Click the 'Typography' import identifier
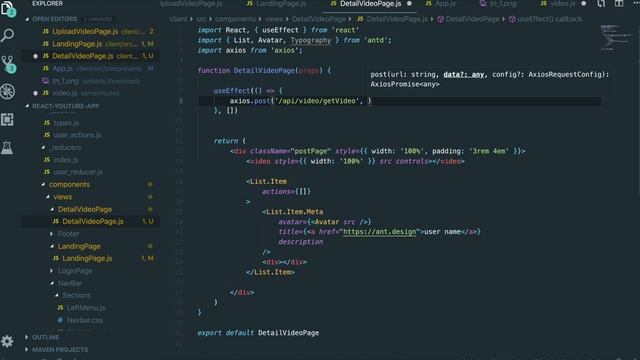Screen dimensions: 640x360 [311, 40]
